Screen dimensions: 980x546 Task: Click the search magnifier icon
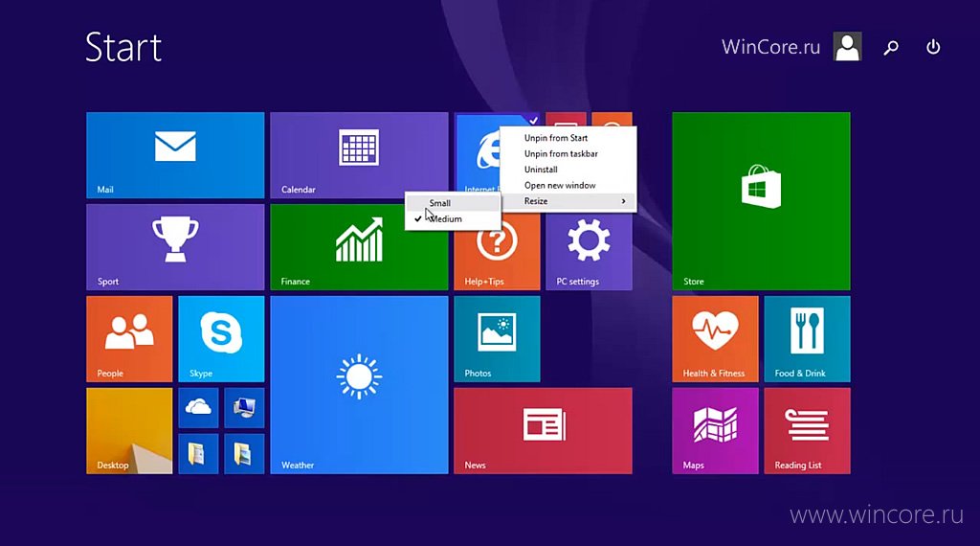pos(891,48)
